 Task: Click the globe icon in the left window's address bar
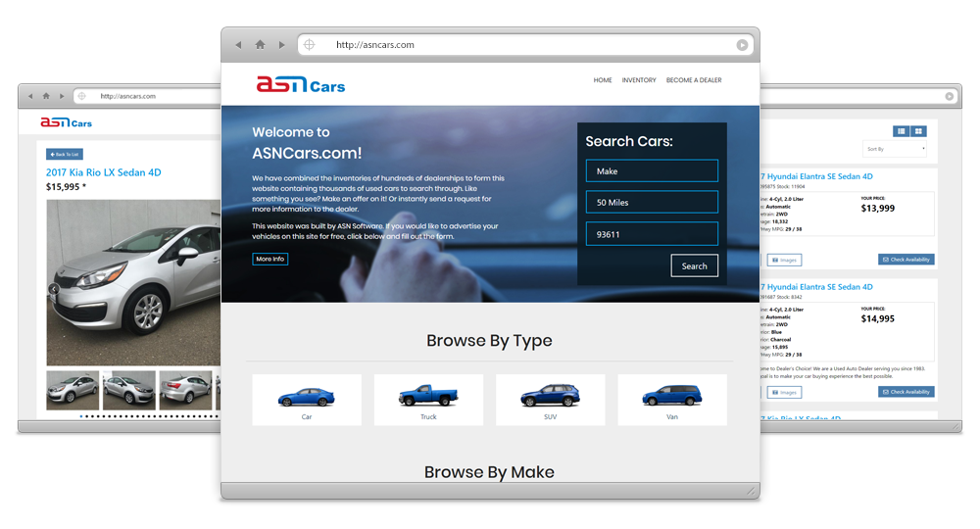pyautogui.click(x=82, y=96)
